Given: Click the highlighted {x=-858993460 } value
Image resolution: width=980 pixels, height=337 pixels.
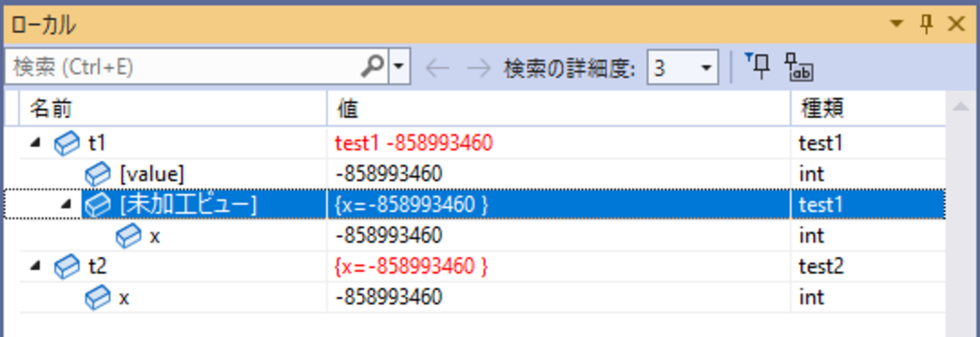Looking at the screenshot, I should pos(411,204).
